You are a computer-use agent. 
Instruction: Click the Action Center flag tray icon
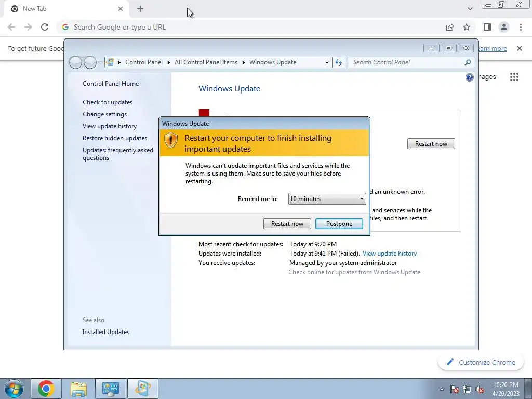click(455, 389)
